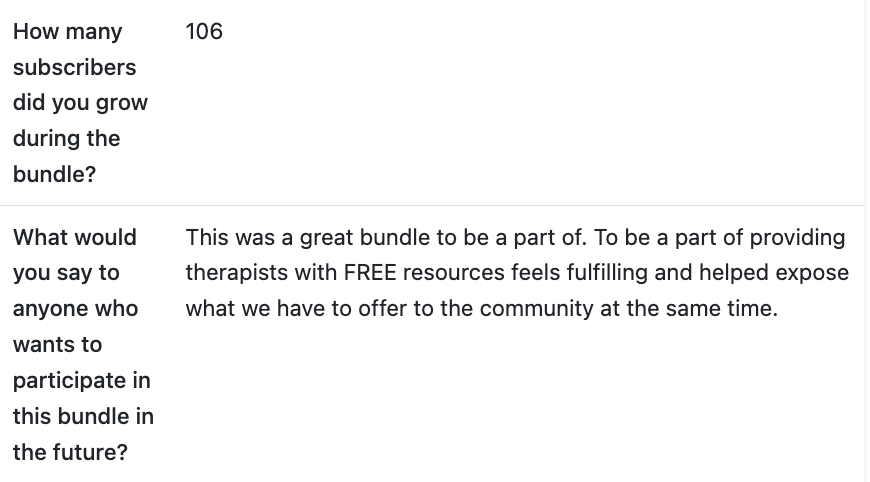Click "anyone who" in the second question
This screenshot has height=482, width=870.
click(75, 308)
